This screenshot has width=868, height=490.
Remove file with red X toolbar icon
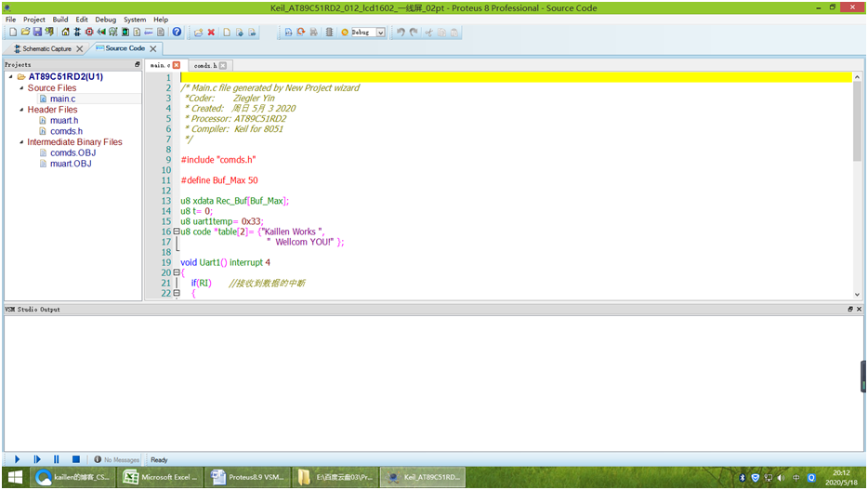pos(211,33)
